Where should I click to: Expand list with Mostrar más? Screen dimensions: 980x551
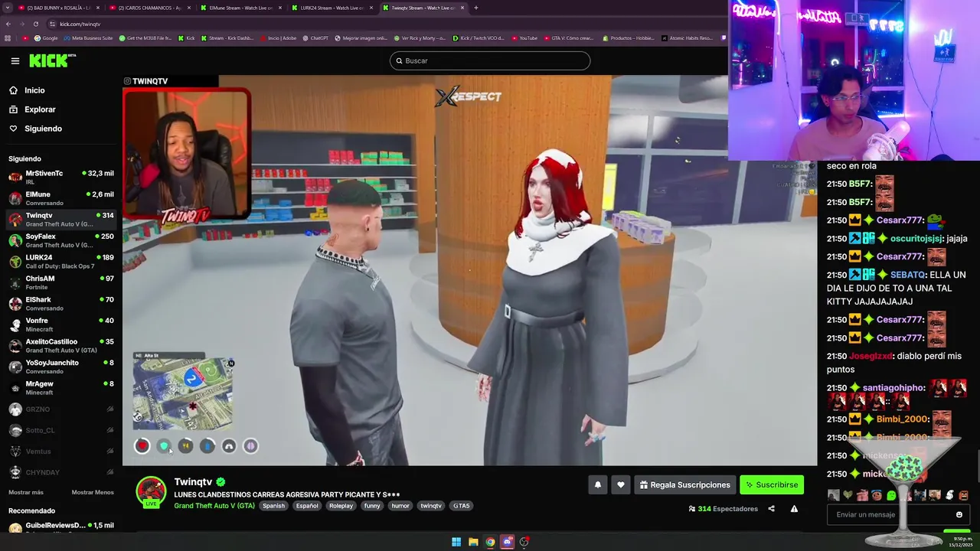point(26,492)
